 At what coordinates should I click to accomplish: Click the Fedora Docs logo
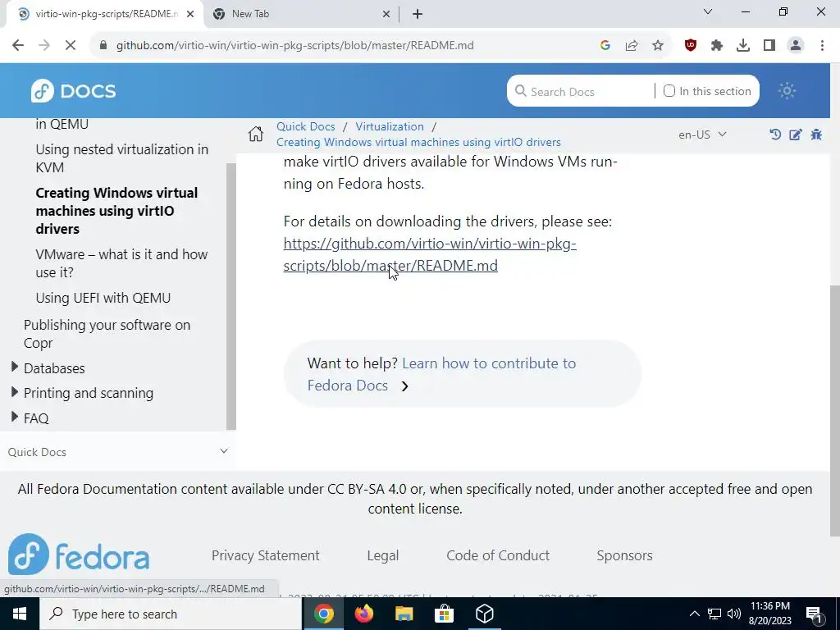(73, 91)
